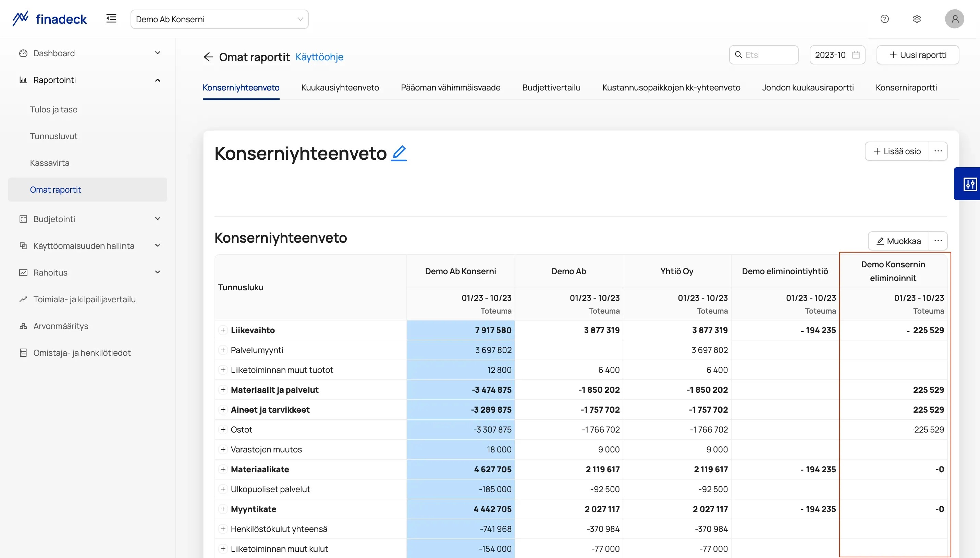Click the search magnifier icon

[738, 55]
